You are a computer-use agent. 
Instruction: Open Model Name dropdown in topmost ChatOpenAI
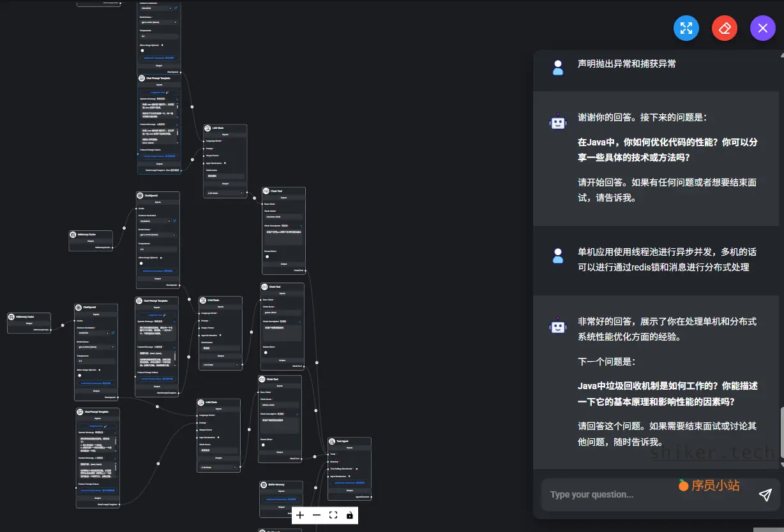point(158,22)
